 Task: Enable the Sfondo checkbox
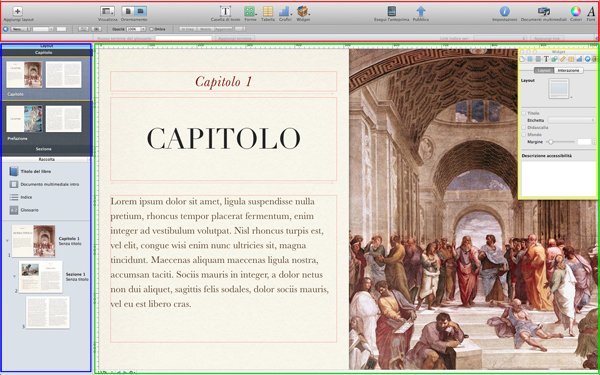[x=524, y=135]
